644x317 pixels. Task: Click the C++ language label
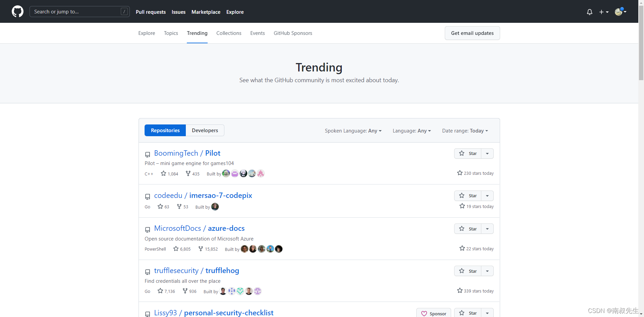[149, 174]
